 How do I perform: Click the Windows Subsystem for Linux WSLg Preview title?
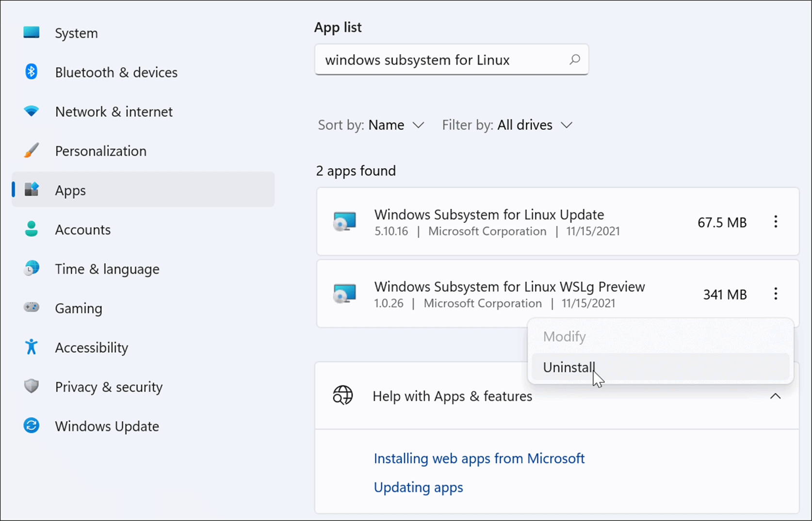(x=509, y=286)
